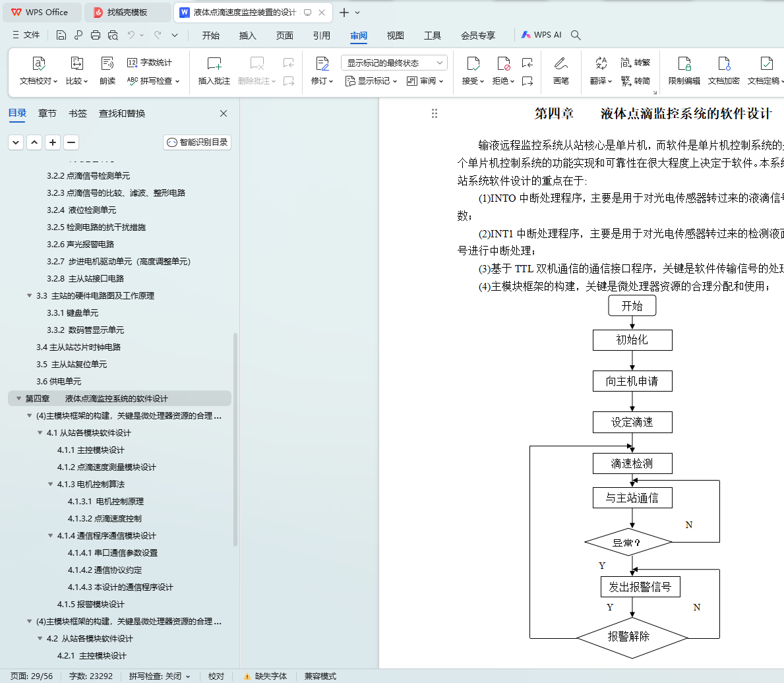Open 字数统计 word count
Viewport: 784px width, 683px height.
(150, 63)
